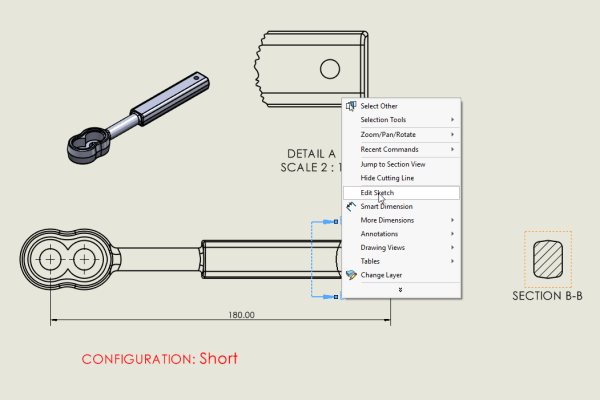Click the Select Other icon
Screen dimensions: 600x400
point(350,106)
